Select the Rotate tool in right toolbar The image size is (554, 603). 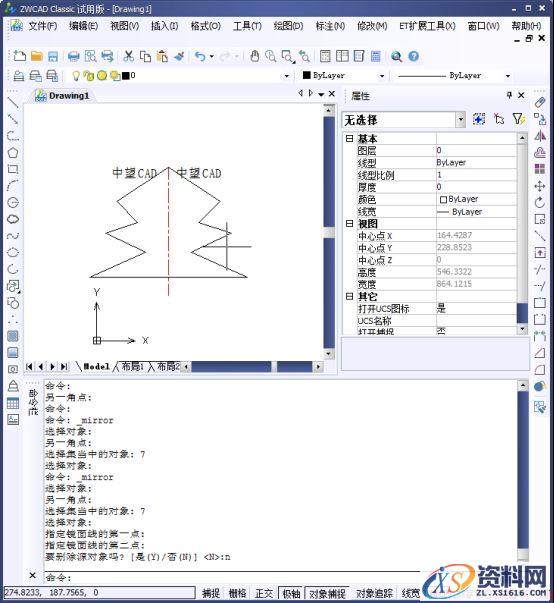pos(540,203)
